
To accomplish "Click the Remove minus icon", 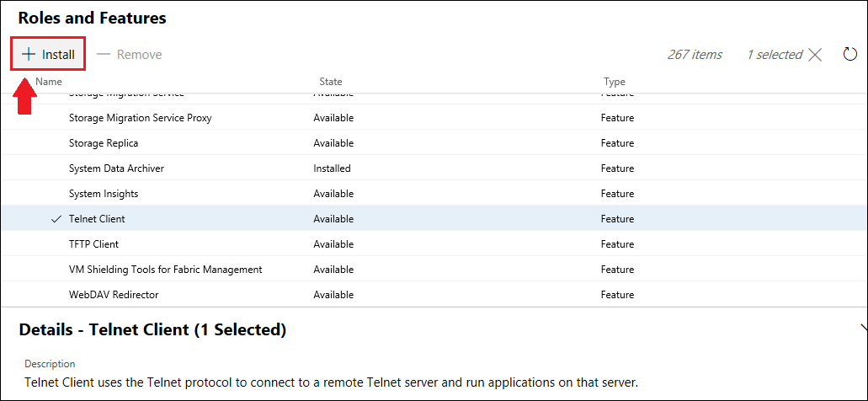I will click(x=104, y=55).
